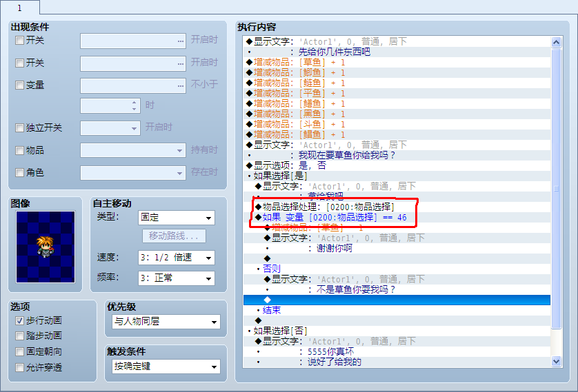Check the 踏步动画 option
The height and width of the screenshot is (392, 578).
tap(19, 336)
